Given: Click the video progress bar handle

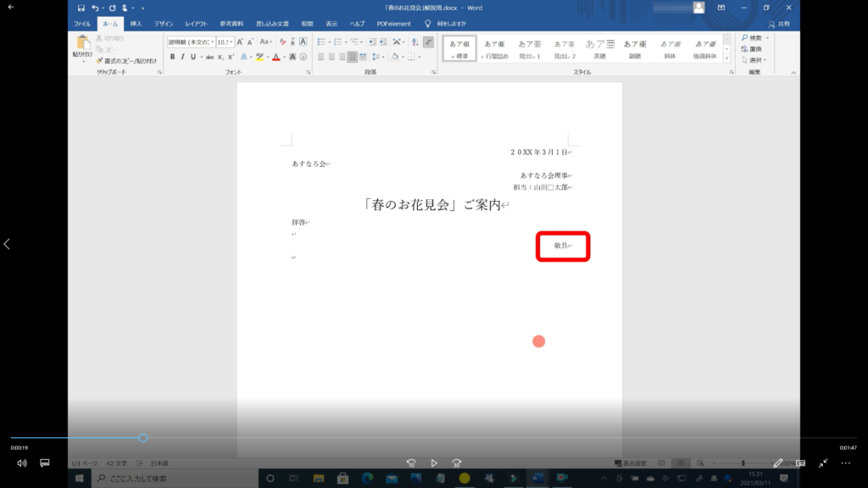Looking at the screenshot, I should 143,438.
